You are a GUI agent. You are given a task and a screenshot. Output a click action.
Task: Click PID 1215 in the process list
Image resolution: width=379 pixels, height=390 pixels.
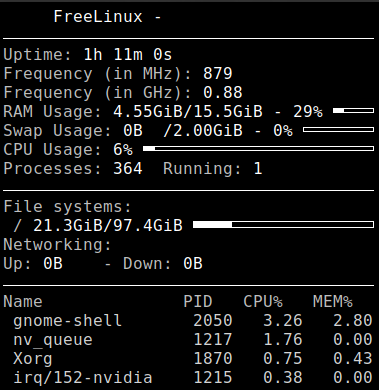213,378
